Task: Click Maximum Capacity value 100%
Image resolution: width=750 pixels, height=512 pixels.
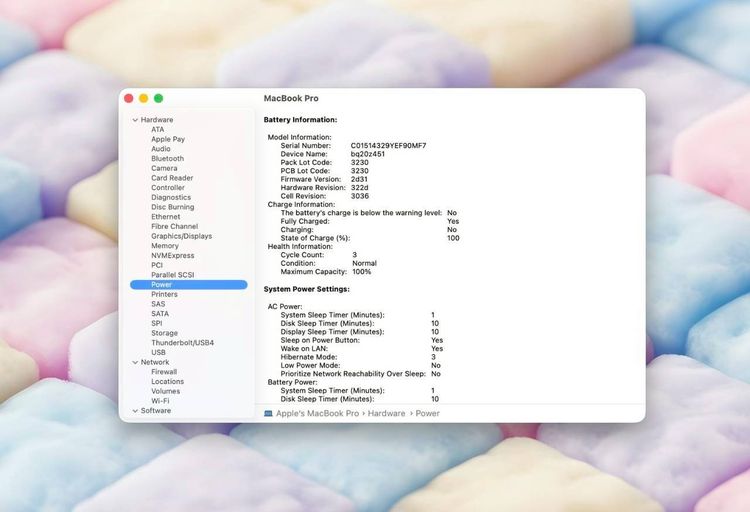Action: pos(362,272)
